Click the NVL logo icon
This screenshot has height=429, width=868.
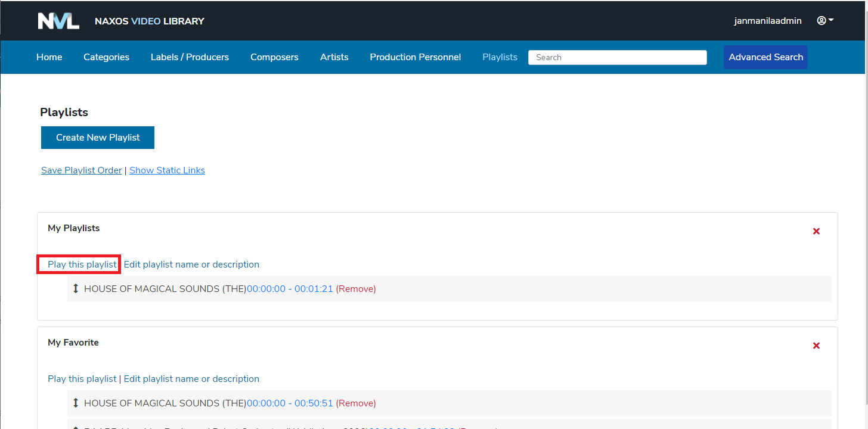(x=58, y=21)
